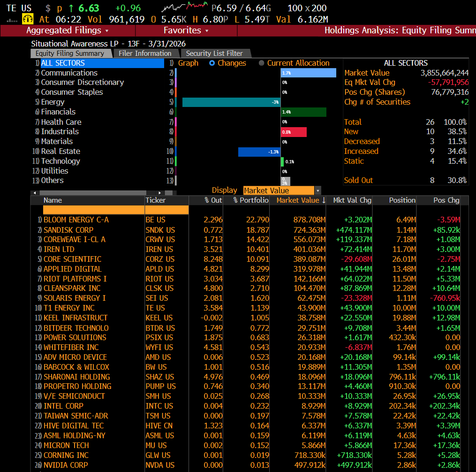Expand the Display Market Value dropdown arrow

tap(318, 190)
